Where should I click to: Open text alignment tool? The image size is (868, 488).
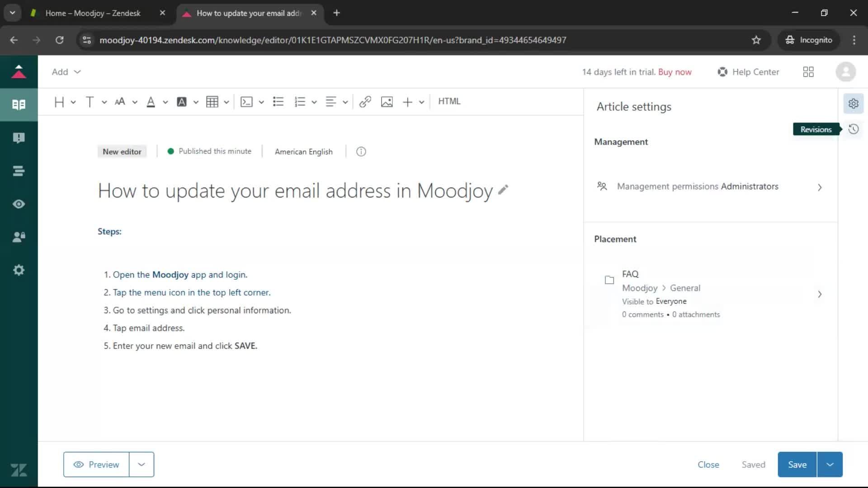point(331,102)
